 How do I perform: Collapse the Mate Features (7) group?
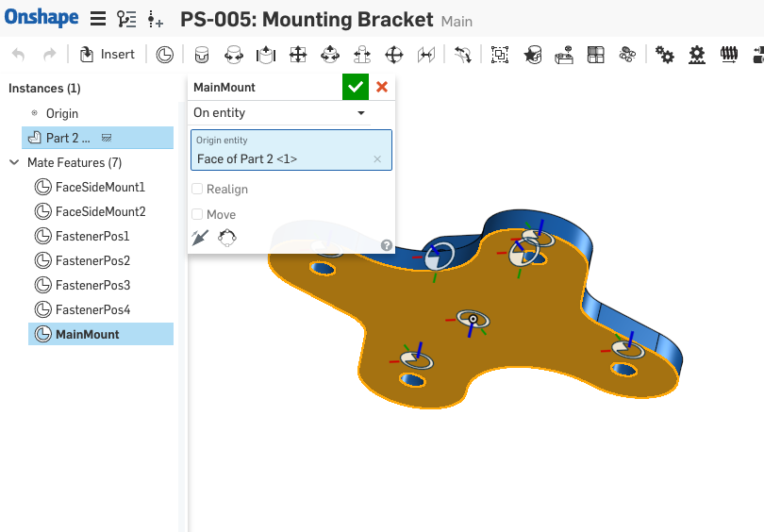[14, 162]
